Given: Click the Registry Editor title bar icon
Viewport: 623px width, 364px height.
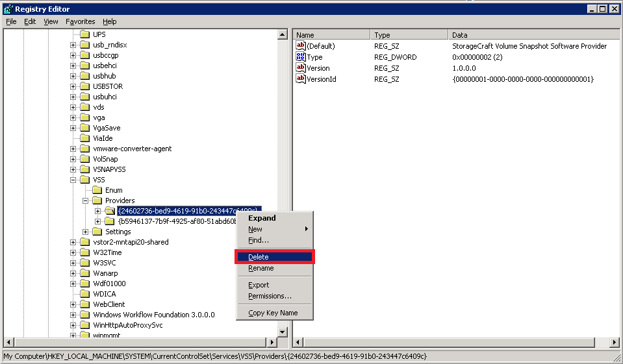Looking at the screenshot, I should 8,8.
